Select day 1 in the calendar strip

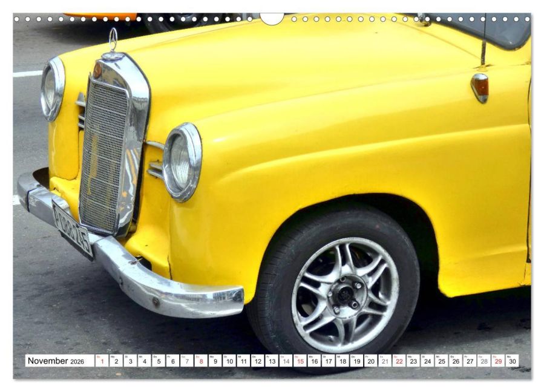point(102,361)
